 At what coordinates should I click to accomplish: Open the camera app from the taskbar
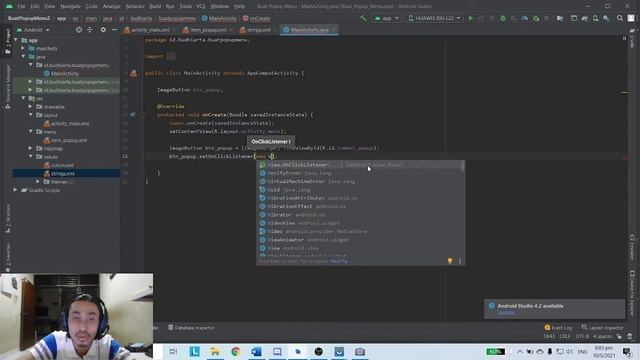(360, 351)
